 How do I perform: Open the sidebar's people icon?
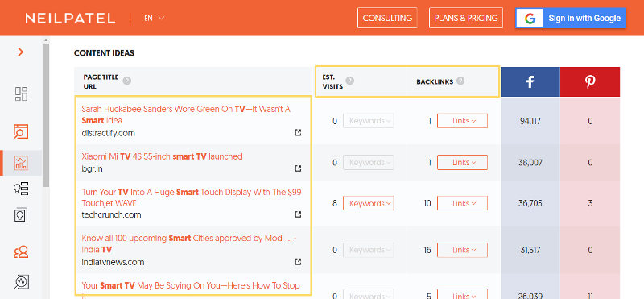click(21, 251)
